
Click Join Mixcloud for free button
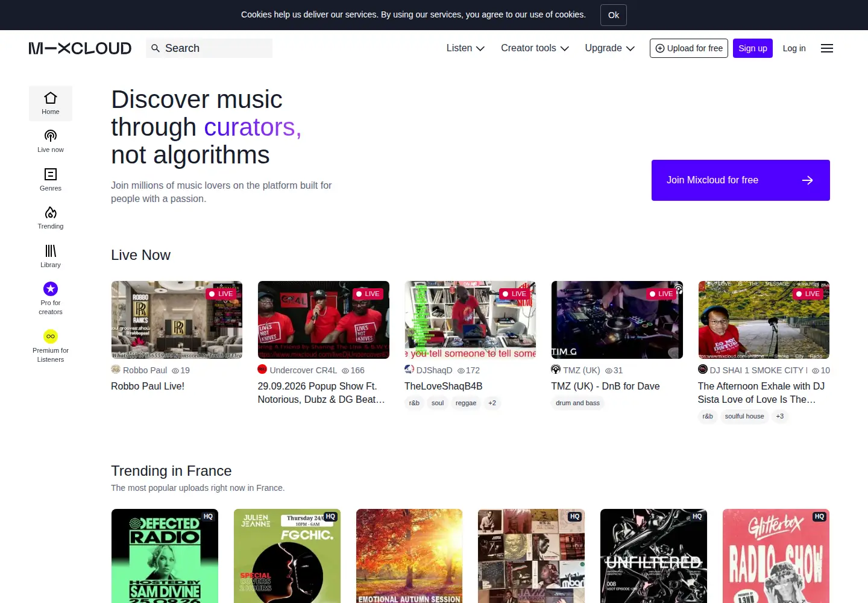point(741,180)
